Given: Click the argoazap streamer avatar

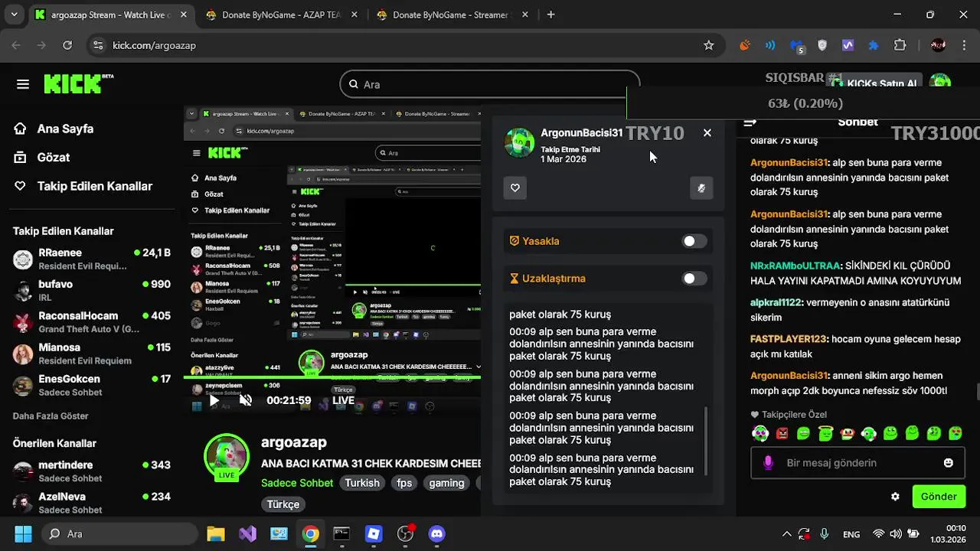Looking at the screenshot, I should click(227, 457).
